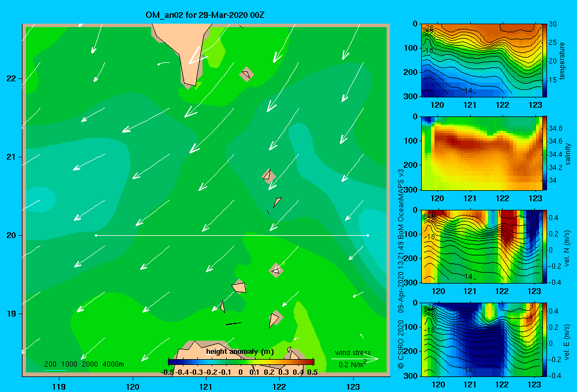Click the eastern endpoint of the transect line
This screenshot has height=392, width=577.
[x=368, y=235]
